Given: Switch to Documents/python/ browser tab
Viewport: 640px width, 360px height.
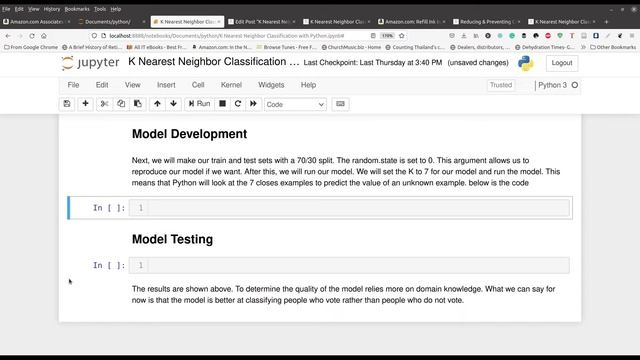Looking at the screenshot, I should coord(112,22).
